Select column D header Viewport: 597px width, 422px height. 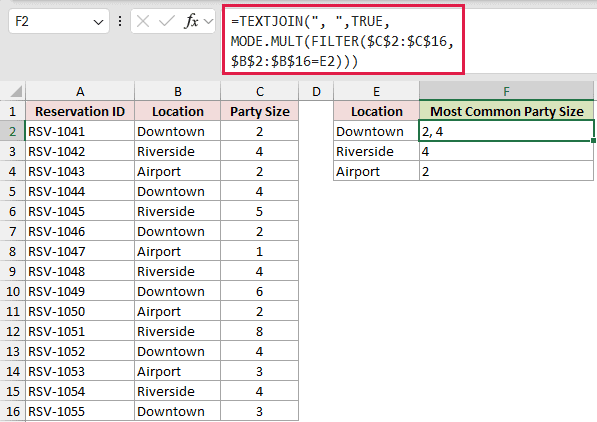click(316, 91)
